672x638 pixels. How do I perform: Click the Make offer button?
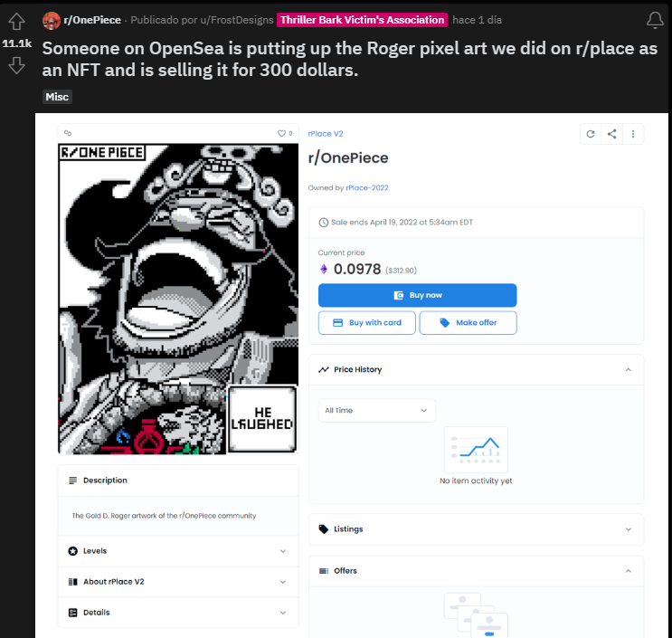[x=468, y=323]
